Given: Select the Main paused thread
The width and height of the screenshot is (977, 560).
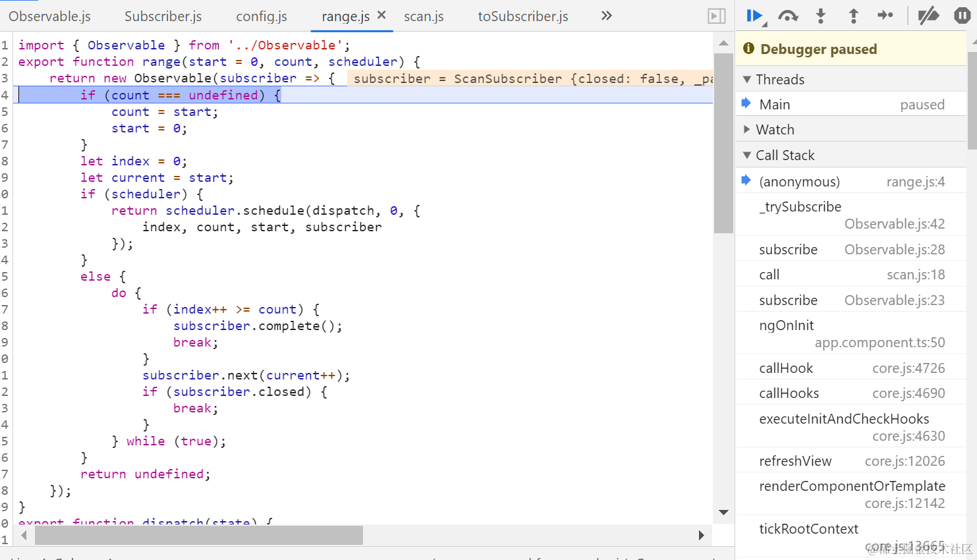Looking at the screenshot, I should [851, 105].
